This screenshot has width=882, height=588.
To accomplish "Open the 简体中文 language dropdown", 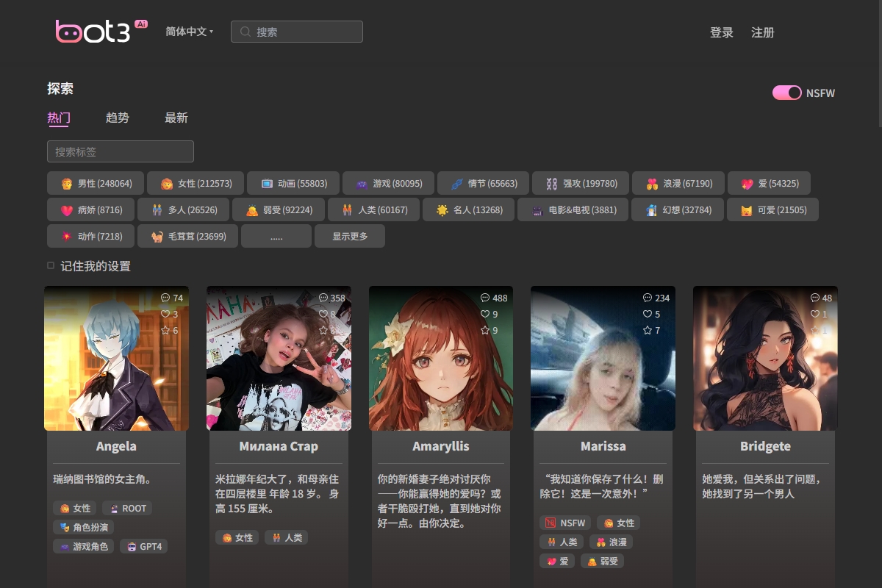I will point(188,32).
